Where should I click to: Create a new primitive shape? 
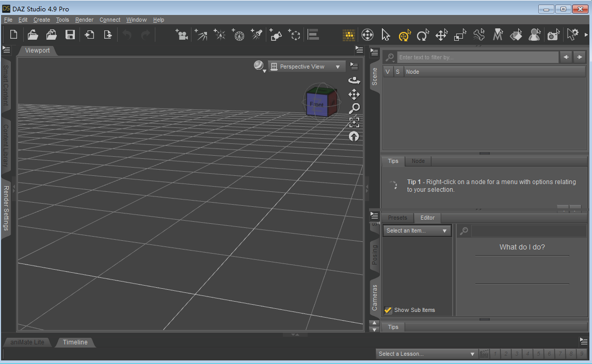click(x=276, y=35)
